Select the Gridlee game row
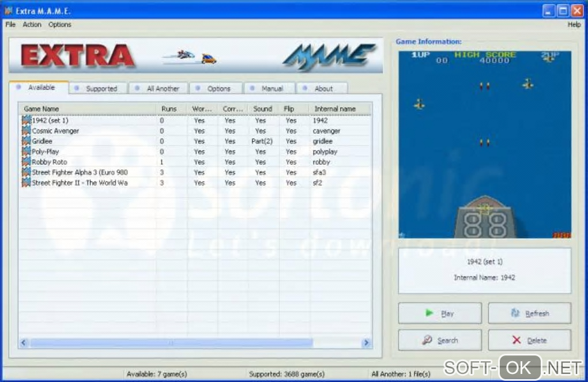This screenshot has height=382, width=588. click(x=195, y=141)
